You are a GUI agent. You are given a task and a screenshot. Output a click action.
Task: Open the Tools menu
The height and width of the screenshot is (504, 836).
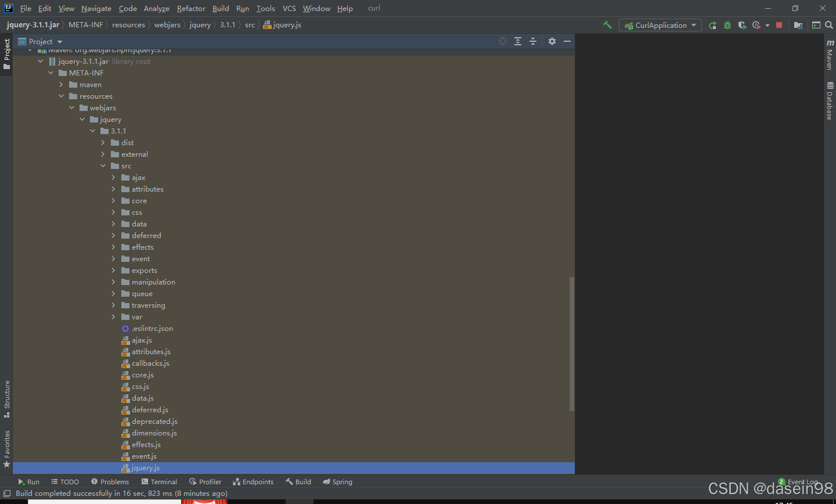266,8
